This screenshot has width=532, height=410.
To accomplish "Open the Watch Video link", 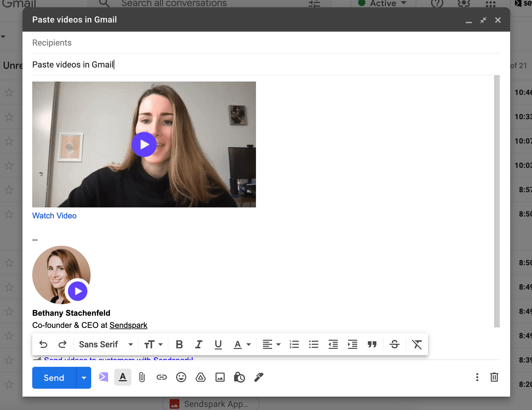I will tap(54, 216).
